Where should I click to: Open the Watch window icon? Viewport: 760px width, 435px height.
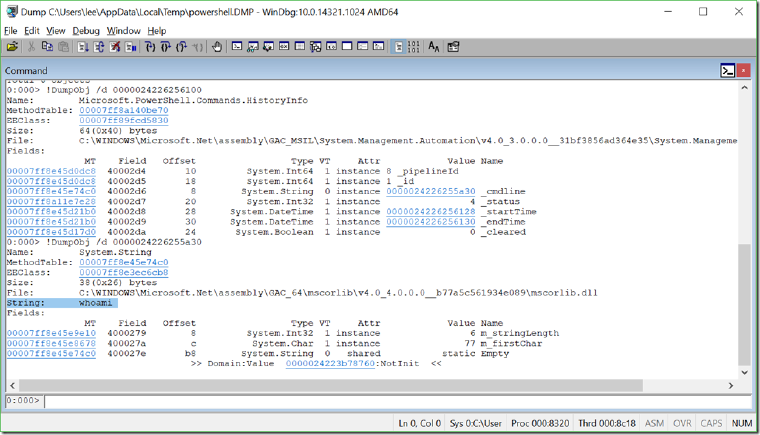pyautogui.click(x=253, y=47)
